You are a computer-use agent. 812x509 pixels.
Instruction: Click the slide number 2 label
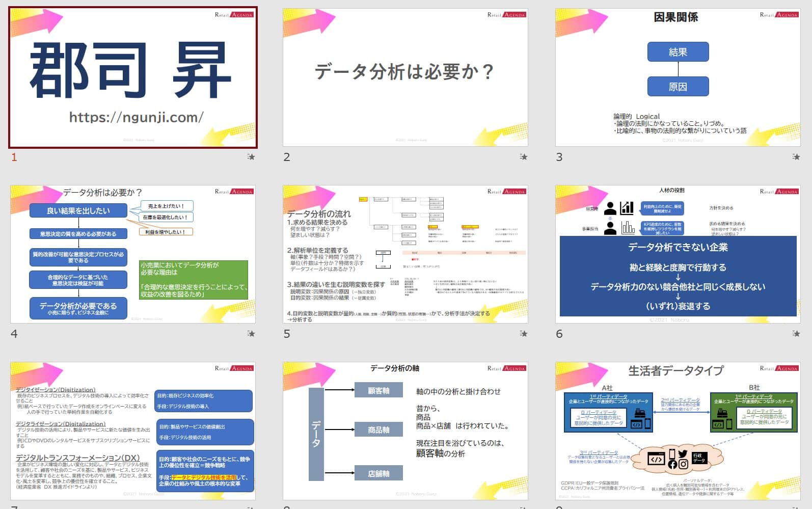click(x=287, y=157)
